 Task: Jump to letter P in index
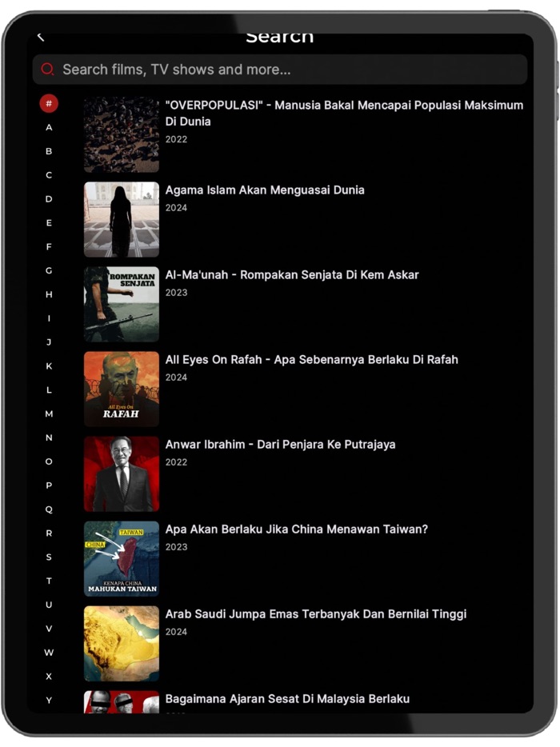click(49, 485)
